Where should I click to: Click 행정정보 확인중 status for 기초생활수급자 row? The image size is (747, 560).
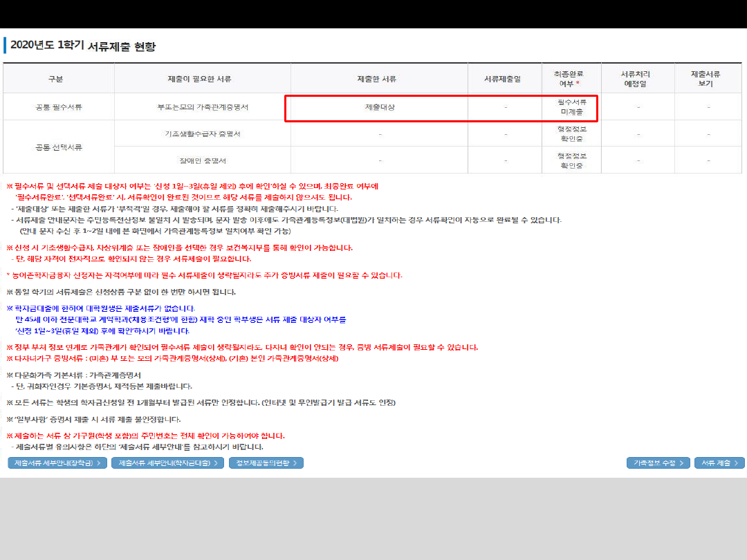coord(571,133)
